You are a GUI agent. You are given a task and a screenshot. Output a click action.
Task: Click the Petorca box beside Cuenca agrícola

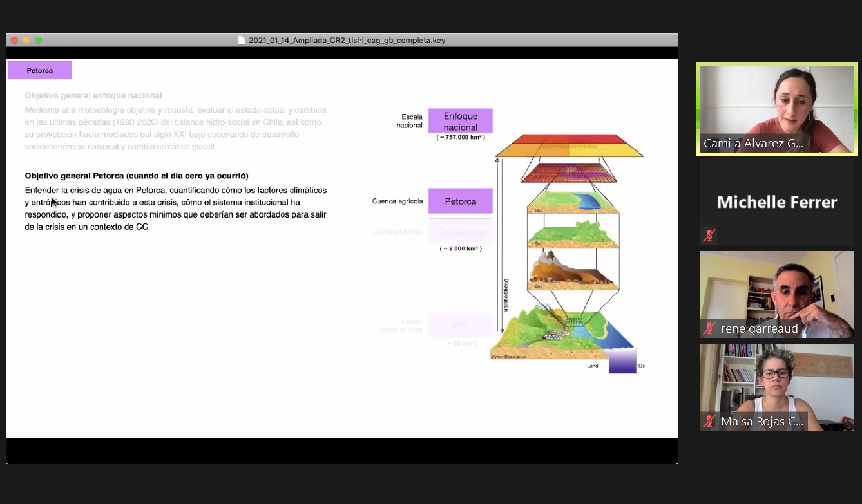(460, 201)
